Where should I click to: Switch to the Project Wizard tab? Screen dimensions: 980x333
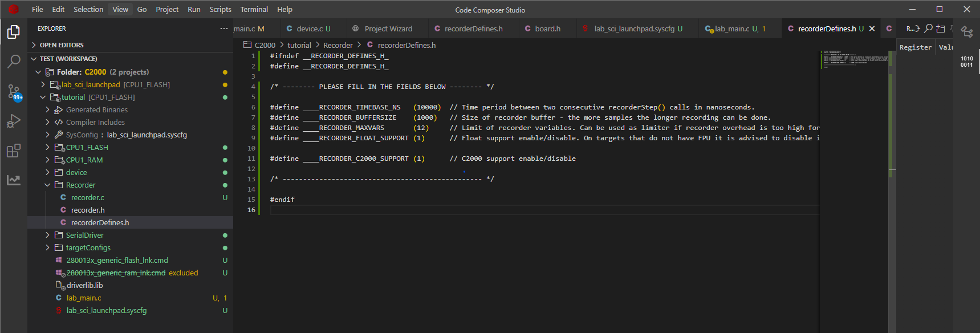pyautogui.click(x=388, y=29)
